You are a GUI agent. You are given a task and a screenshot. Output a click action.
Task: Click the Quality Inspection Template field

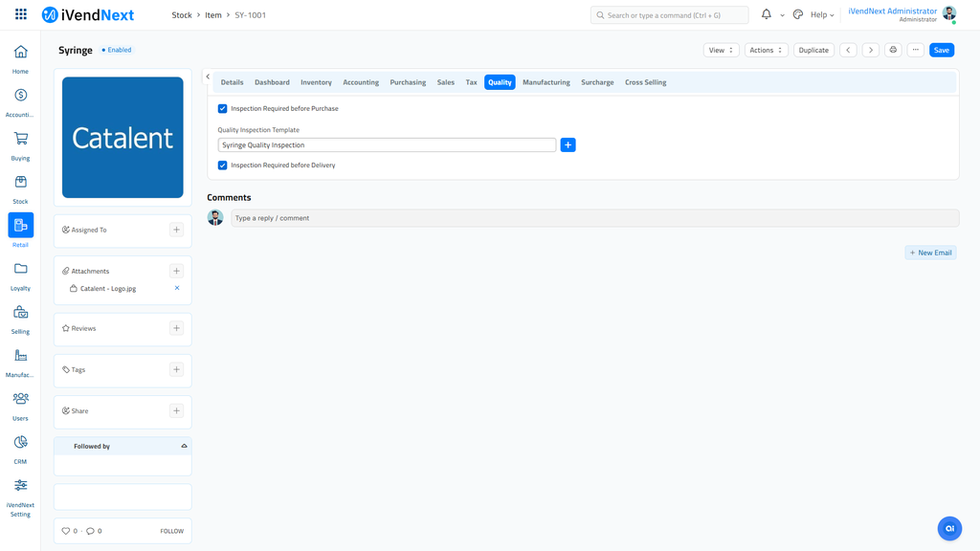tap(387, 145)
